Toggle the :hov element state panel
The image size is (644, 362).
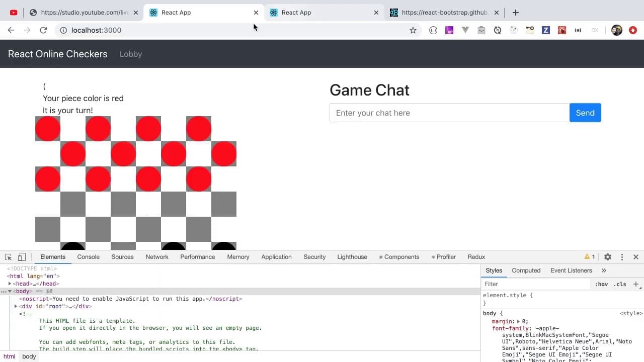tap(601, 284)
